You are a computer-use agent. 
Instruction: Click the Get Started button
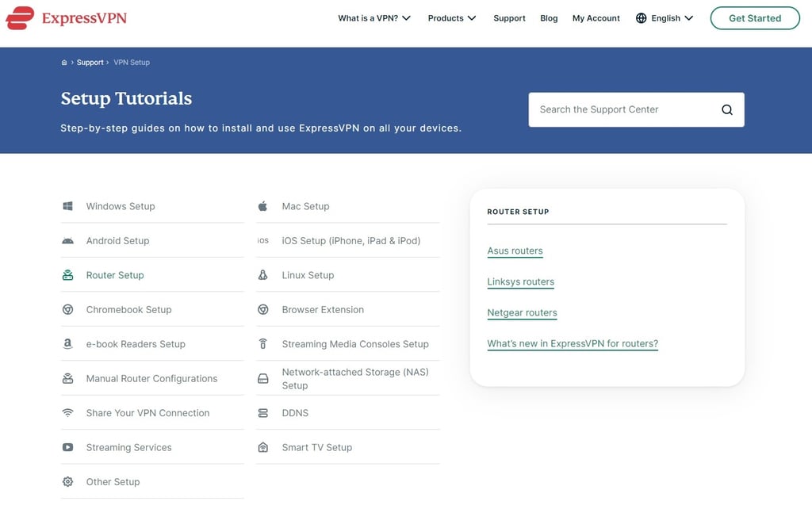[755, 18]
